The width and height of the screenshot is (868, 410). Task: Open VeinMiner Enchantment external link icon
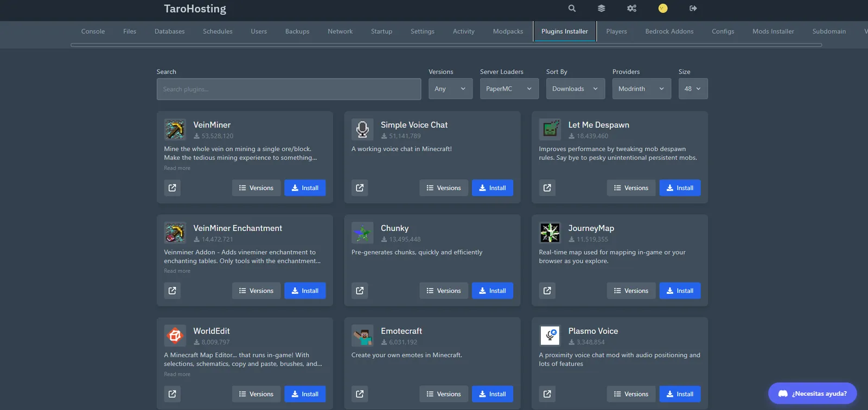pos(172,291)
